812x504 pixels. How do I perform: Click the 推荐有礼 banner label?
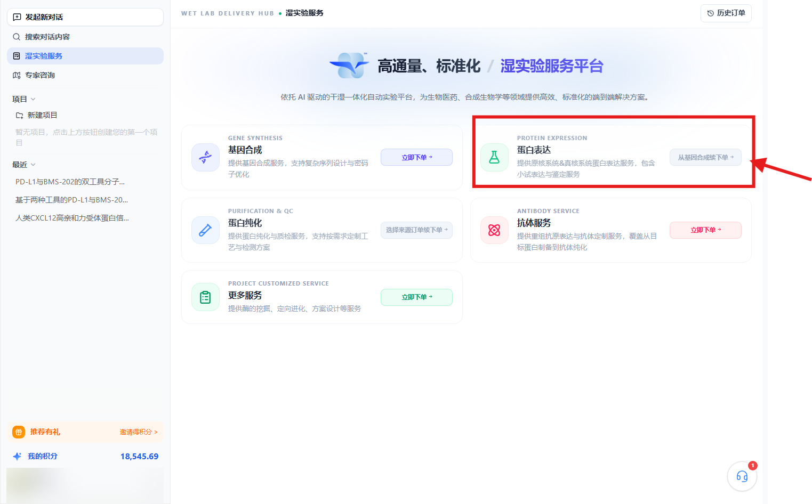45,432
